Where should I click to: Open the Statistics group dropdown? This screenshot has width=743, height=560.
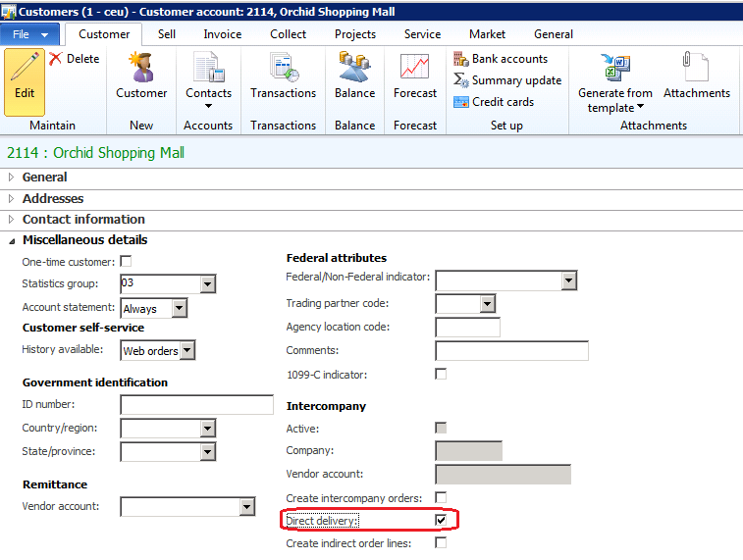(207, 285)
